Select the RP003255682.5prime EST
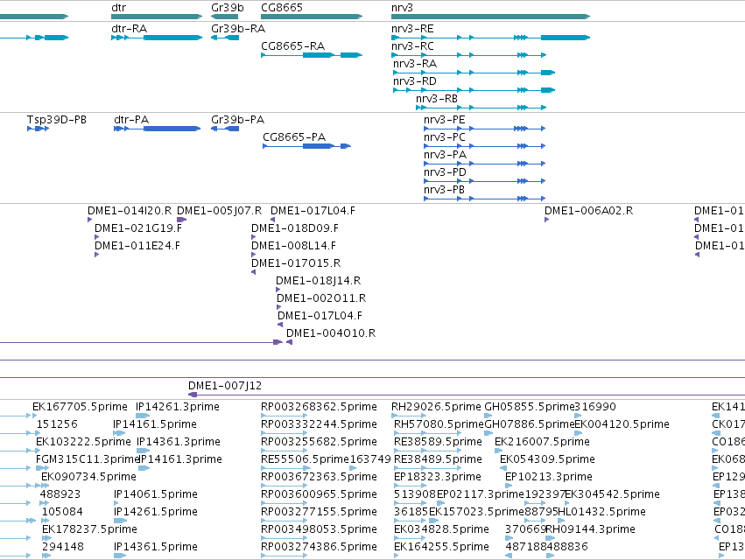Viewport: 745px width, 560px height. 285,451
